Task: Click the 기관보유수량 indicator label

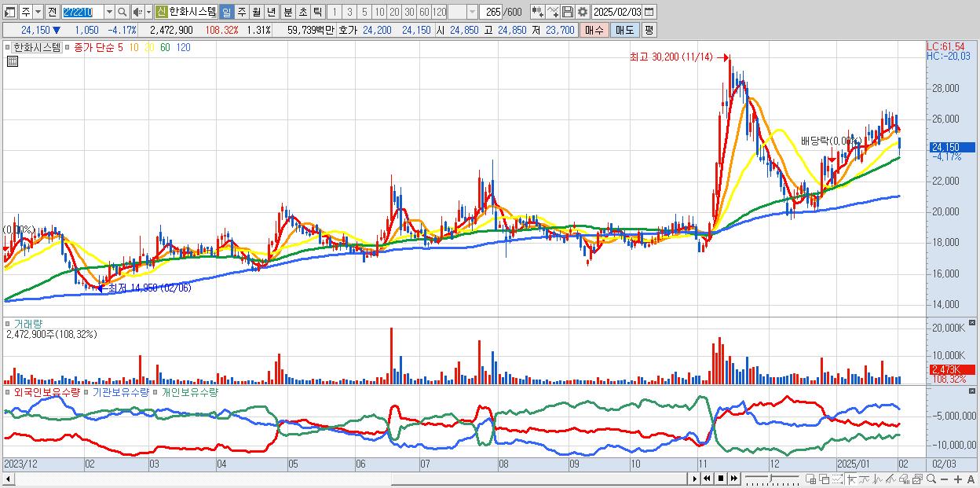Action: [120, 391]
